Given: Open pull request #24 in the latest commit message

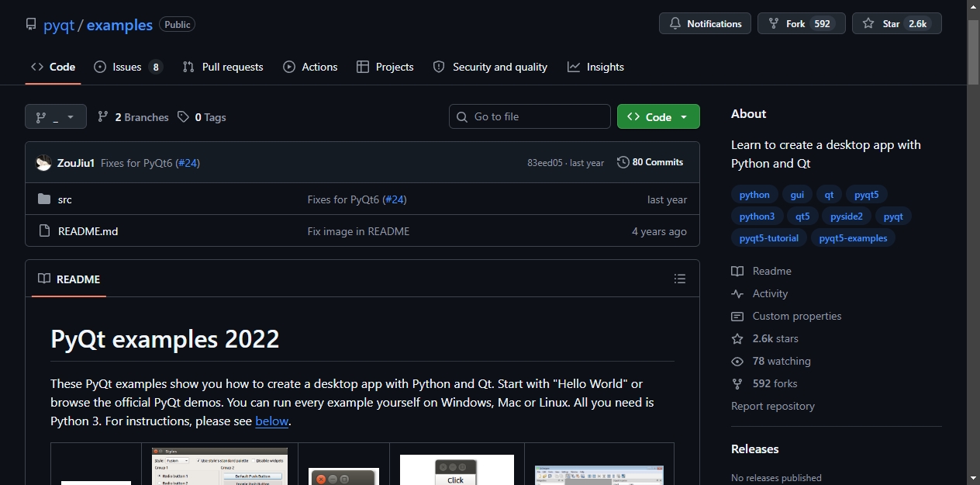Looking at the screenshot, I should 188,163.
